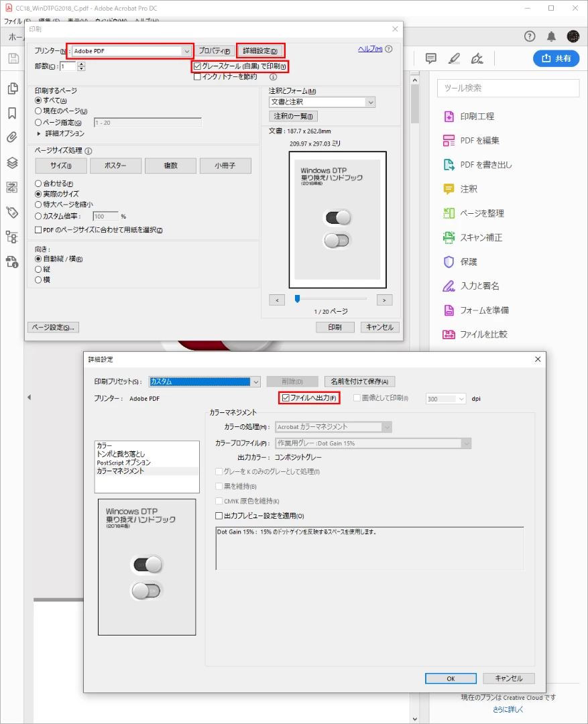
Task: Open the 保護 tool
Action: point(460,262)
